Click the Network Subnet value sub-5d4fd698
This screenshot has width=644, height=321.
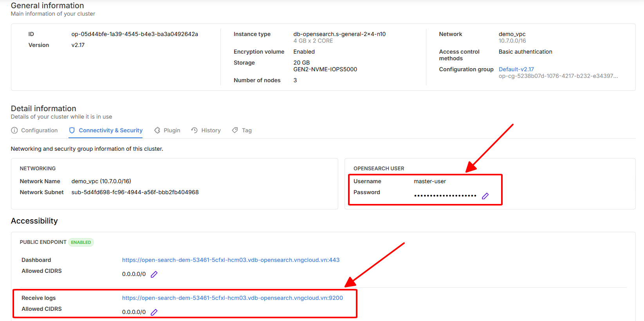(x=135, y=192)
